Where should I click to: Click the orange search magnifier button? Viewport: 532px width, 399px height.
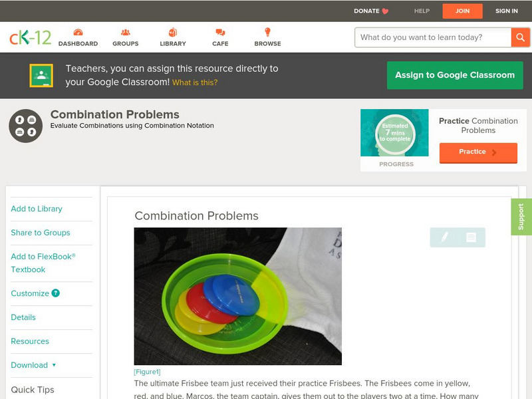520,37
